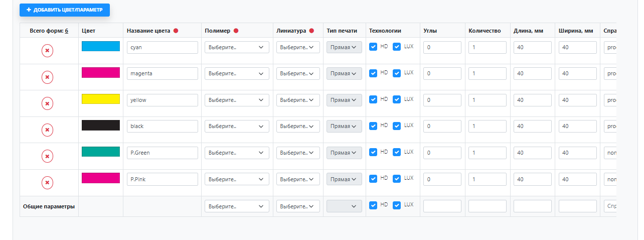Click the Ширина field for black
The height and width of the screenshot is (240, 644).
point(578,126)
